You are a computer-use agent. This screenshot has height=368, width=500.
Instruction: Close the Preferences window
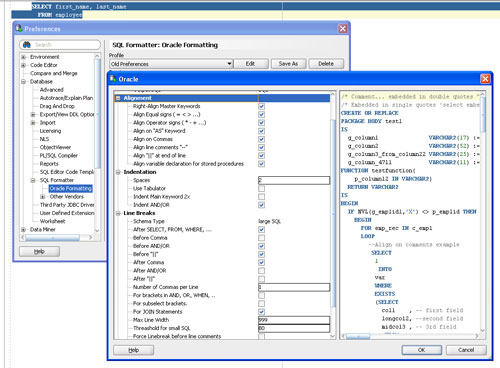click(343, 29)
